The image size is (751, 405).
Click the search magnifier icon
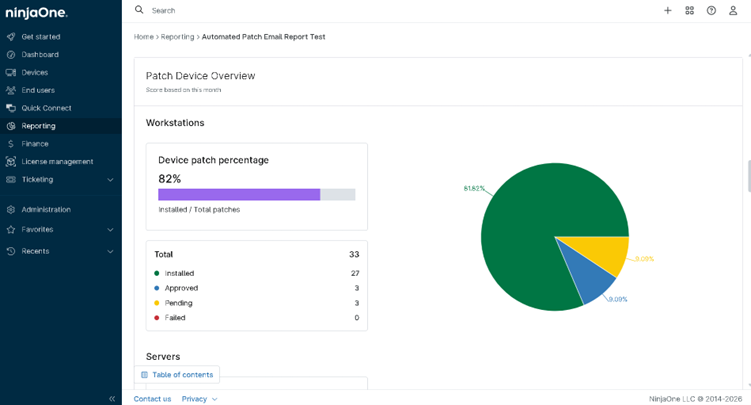(x=139, y=10)
